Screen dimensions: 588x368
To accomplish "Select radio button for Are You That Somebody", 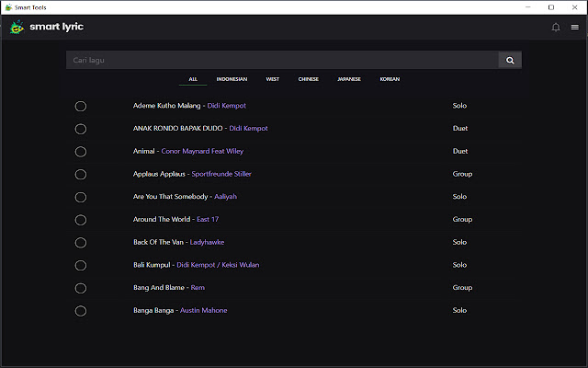I will point(81,197).
